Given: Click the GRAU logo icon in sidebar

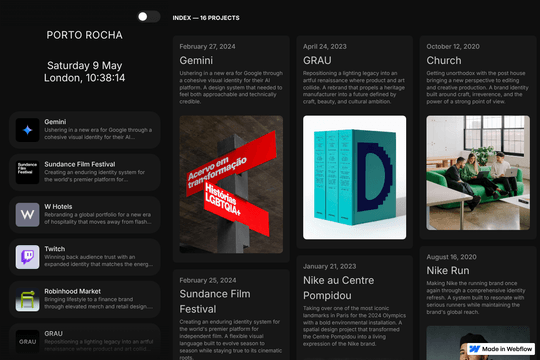Looking at the screenshot, I should tap(28, 342).
